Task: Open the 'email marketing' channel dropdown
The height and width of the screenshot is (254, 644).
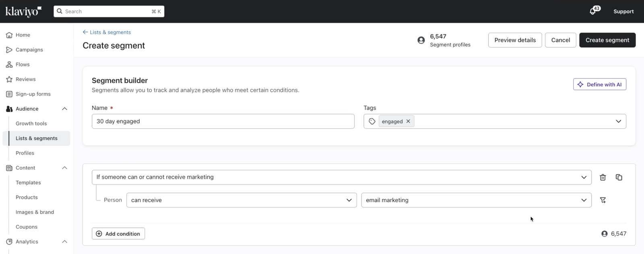Action: (476, 200)
